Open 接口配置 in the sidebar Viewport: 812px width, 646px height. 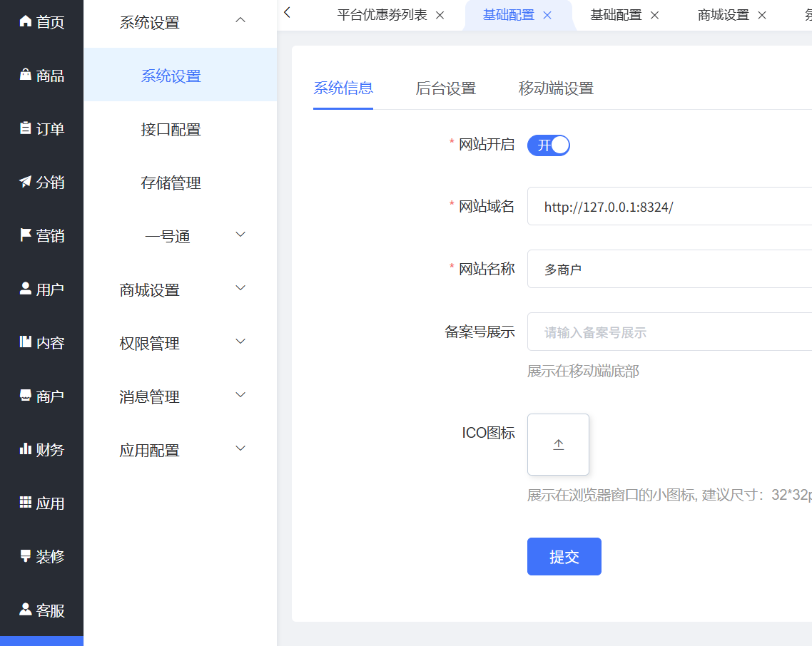coord(171,130)
